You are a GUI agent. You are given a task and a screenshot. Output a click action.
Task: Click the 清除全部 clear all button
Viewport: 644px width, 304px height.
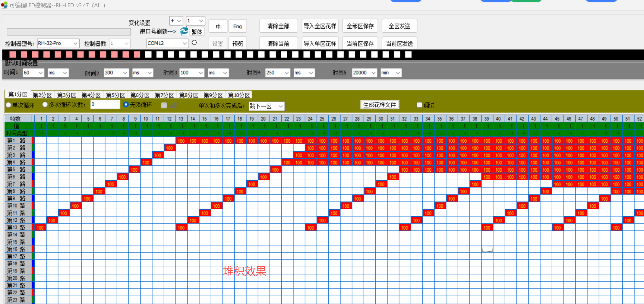[x=278, y=26]
